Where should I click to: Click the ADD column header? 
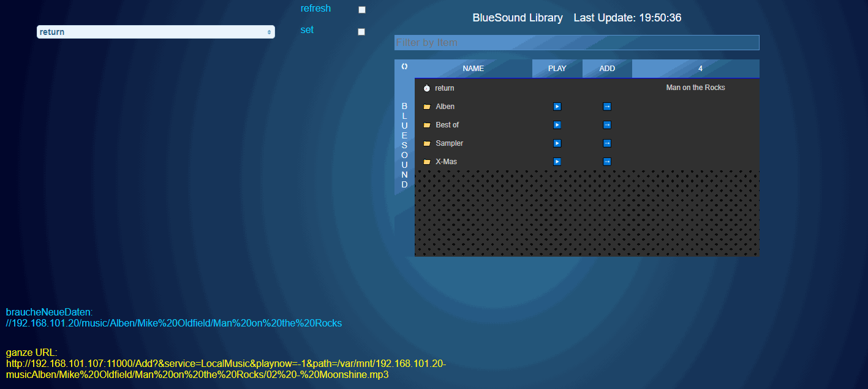[x=607, y=69]
